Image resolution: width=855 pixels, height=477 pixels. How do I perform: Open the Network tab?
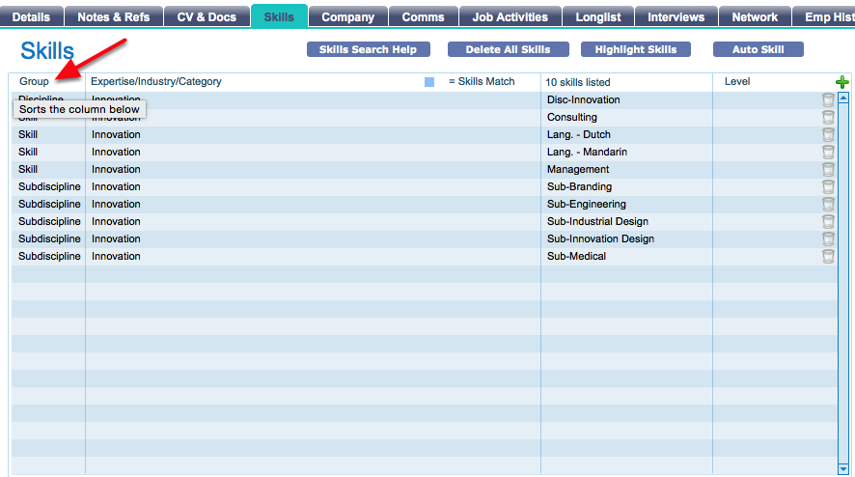point(755,17)
